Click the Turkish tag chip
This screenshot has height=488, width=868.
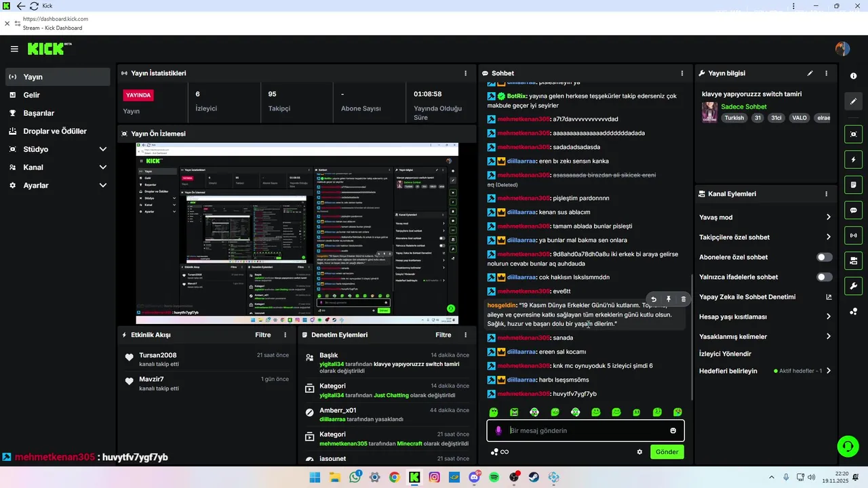click(x=734, y=118)
